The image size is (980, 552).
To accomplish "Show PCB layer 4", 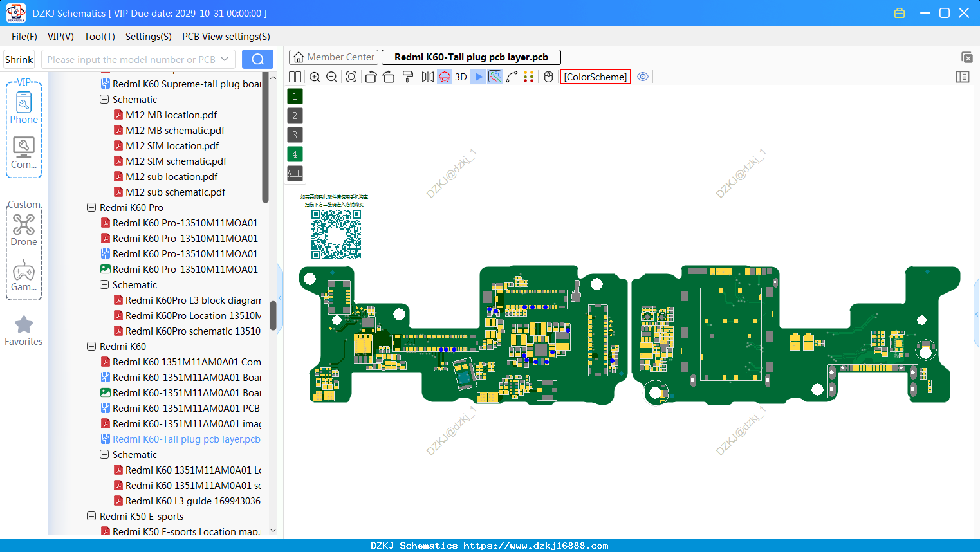I will coord(295,154).
